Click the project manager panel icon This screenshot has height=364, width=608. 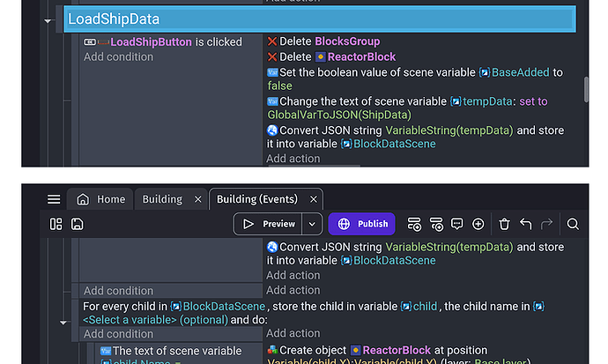56,224
